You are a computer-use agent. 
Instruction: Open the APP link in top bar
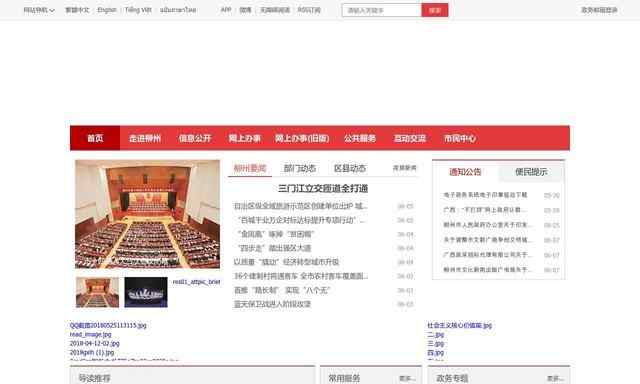click(226, 10)
